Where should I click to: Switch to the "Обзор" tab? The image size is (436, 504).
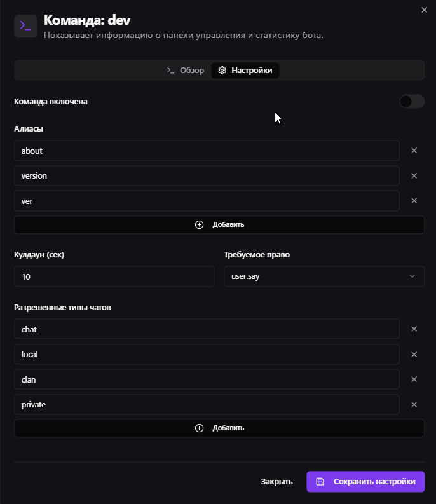pos(185,71)
